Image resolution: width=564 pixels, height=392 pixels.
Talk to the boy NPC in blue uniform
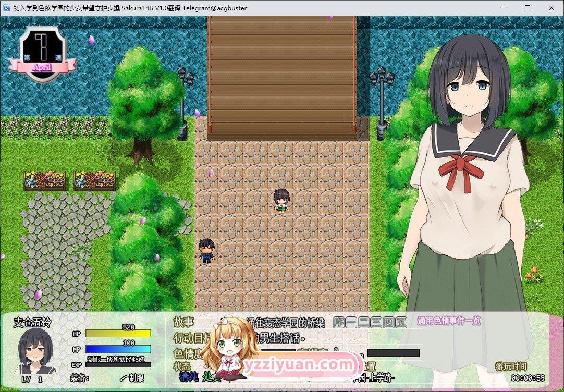pyautogui.click(x=206, y=251)
